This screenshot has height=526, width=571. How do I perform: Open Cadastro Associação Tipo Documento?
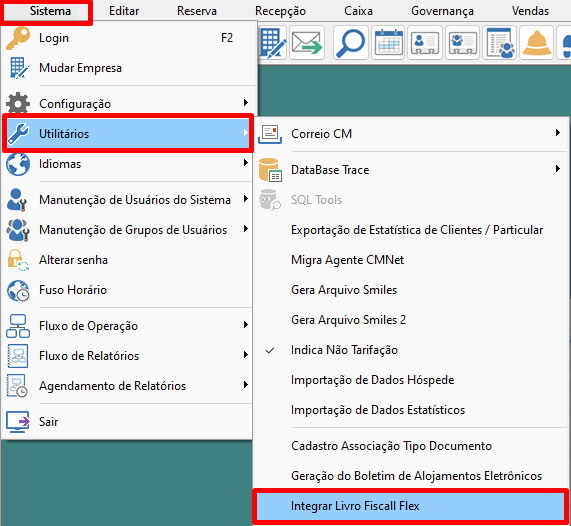click(411, 446)
